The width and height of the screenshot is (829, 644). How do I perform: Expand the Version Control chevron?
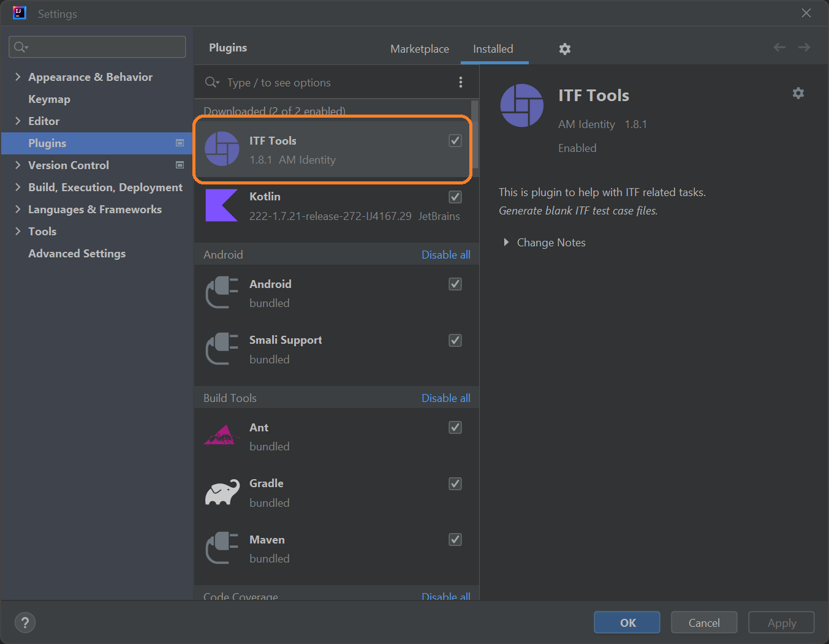[x=18, y=165]
